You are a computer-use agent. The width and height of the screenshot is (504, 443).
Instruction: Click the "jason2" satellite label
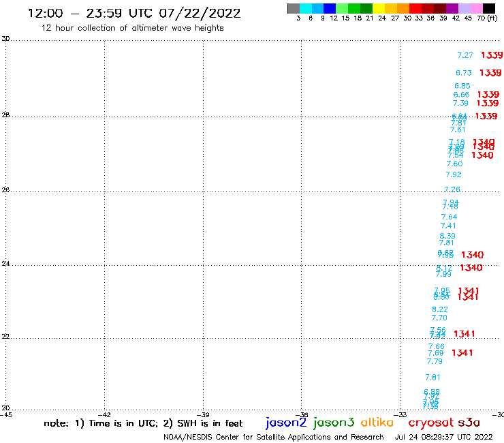[x=286, y=423]
